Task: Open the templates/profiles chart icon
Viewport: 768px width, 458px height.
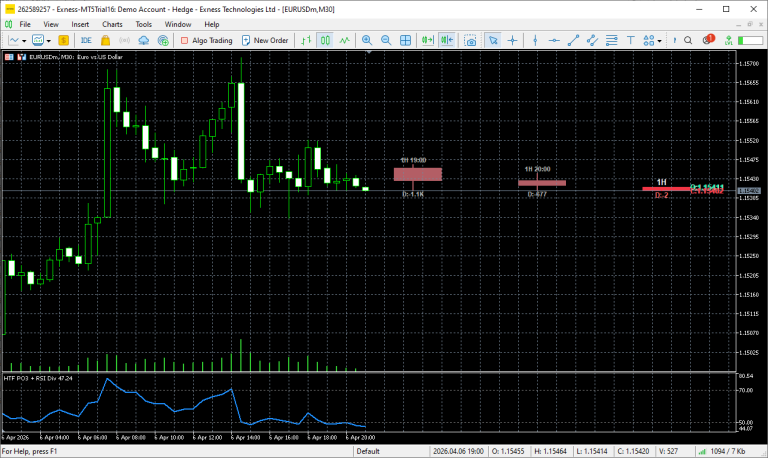Action: pos(38,40)
